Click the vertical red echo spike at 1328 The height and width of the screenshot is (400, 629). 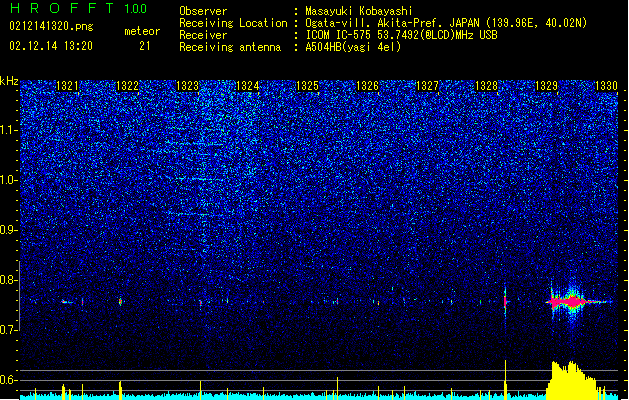[505, 301]
